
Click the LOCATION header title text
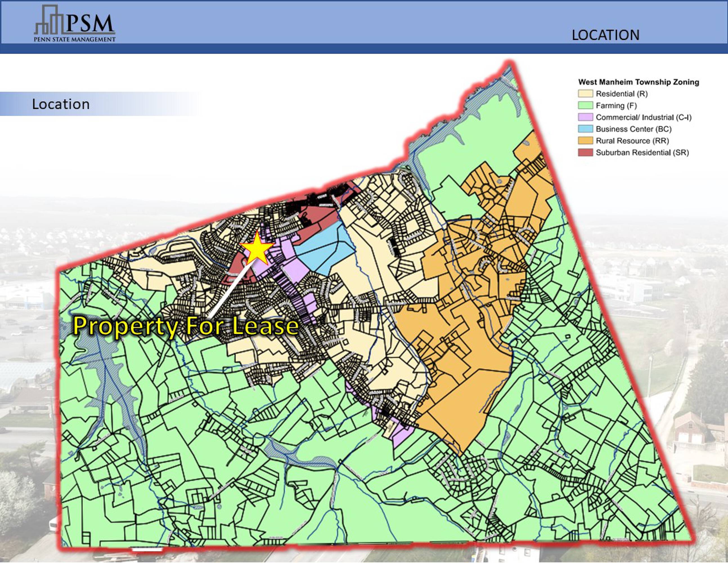tap(605, 35)
